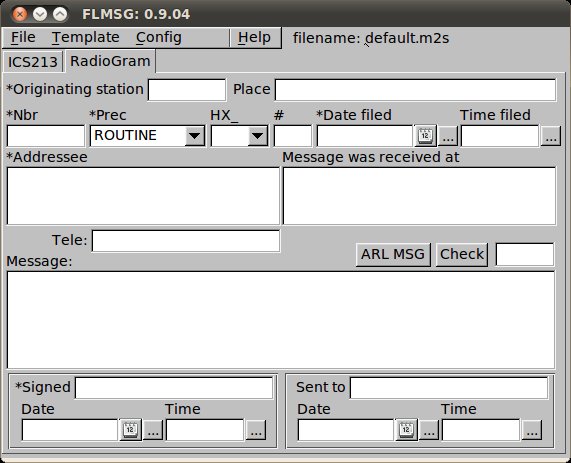Screen dimensions: 571x463
Task: Click the Sent to name field
Action: click(449, 388)
